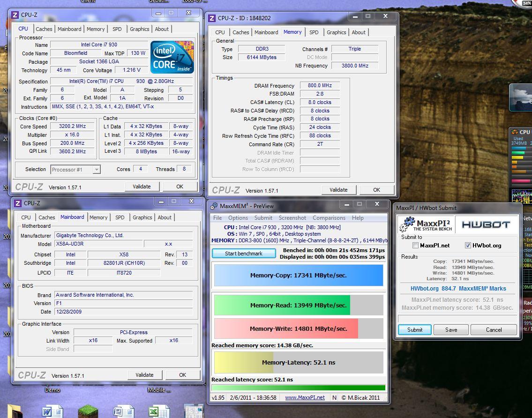Click the 3800.0 MHz NB Frequency value
The width and height of the screenshot is (532, 418).
point(354,66)
